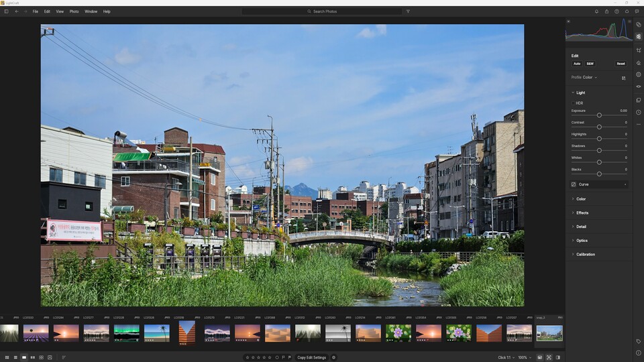The width and height of the screenshot is (644, 362).
Task: Open the Photo menu
Action: 74,11
